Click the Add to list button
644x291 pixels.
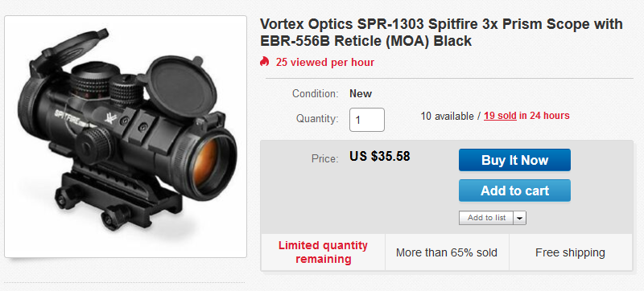[x=486, y=218]
